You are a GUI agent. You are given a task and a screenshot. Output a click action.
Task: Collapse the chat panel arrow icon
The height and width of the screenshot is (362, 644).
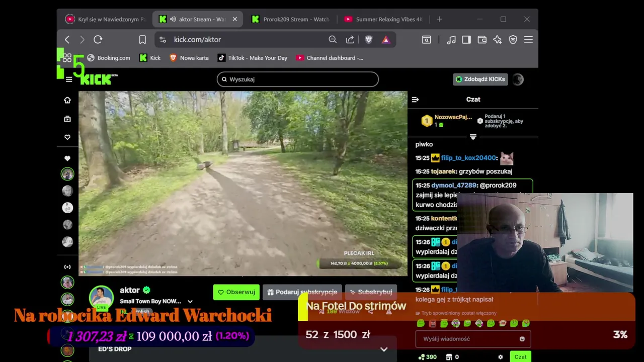415,100
